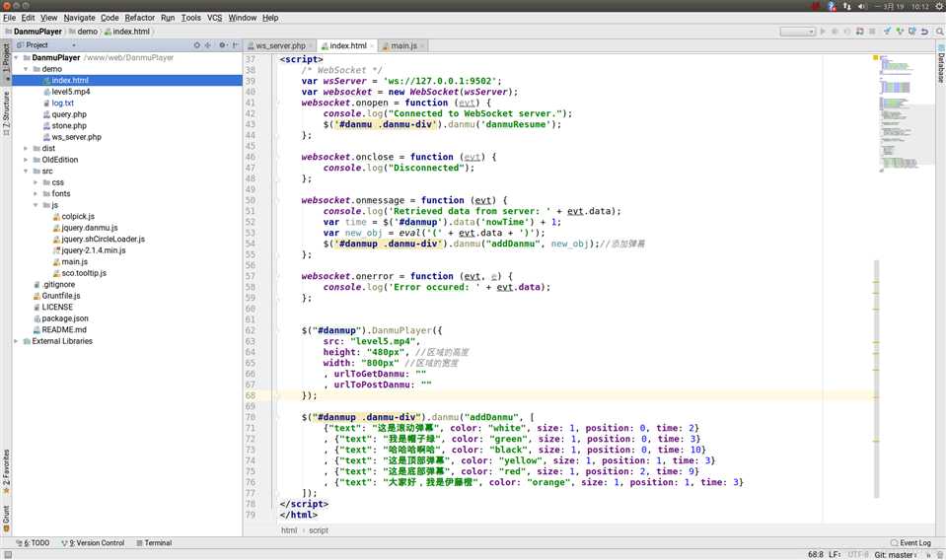Screen dimensions: 946x560
Task: Toggle the Favorites tool window side button
Action: (x=6, y=471)
